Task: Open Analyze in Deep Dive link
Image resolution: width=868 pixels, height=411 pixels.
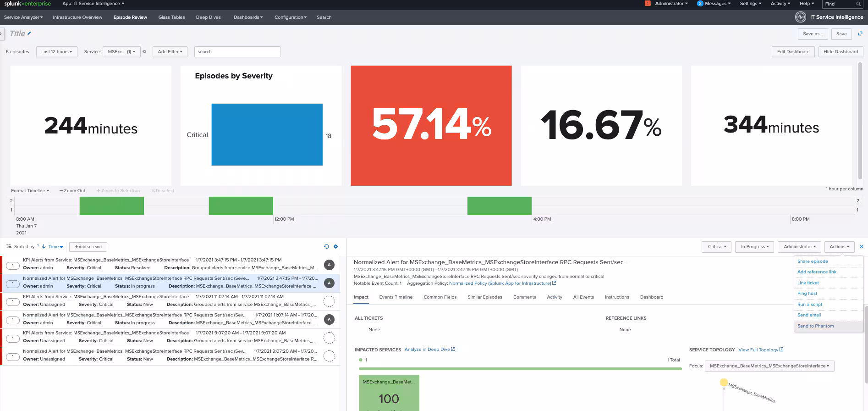Action: pos(429,350)
